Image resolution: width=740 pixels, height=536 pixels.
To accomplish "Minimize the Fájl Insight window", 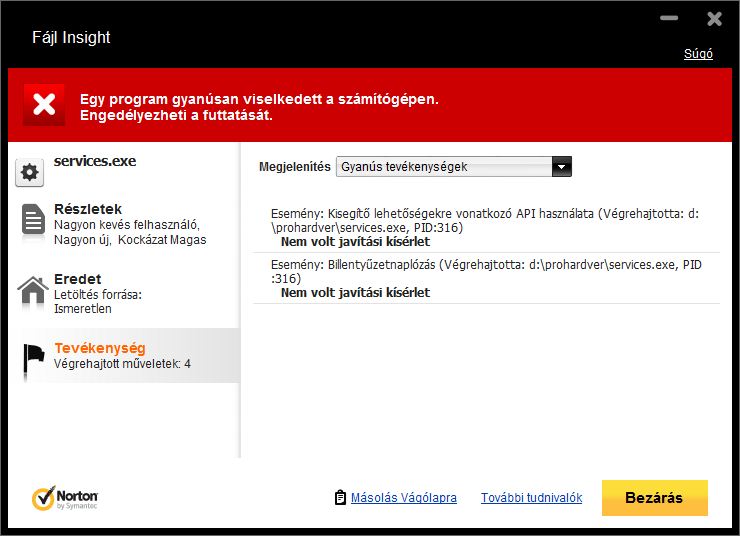I will (x=669, y=18).
